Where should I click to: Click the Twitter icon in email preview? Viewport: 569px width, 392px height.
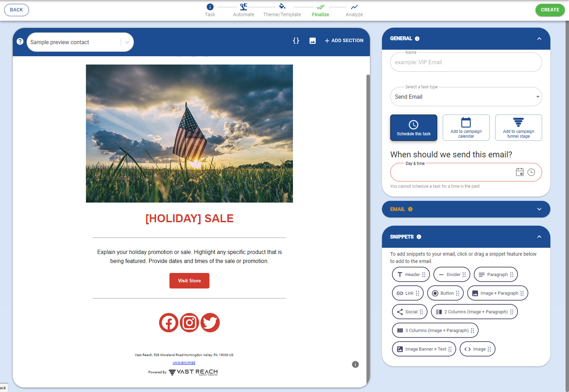point(210,323)
